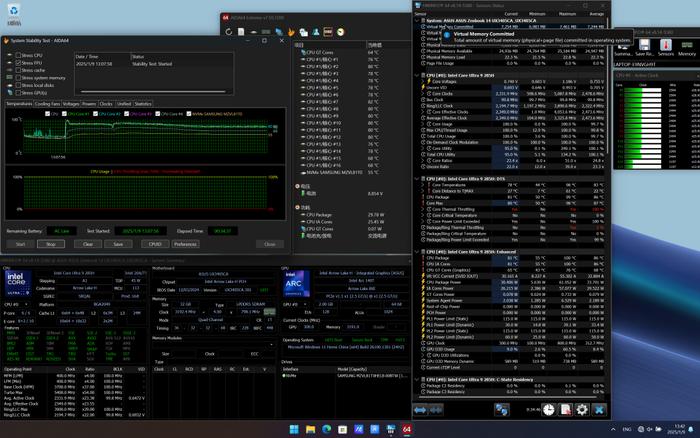Click the ENG language indicator in tray
Image resolution: width=700 pixels, height=438 pixels.
pyautogui.click(x=627, y=429)
